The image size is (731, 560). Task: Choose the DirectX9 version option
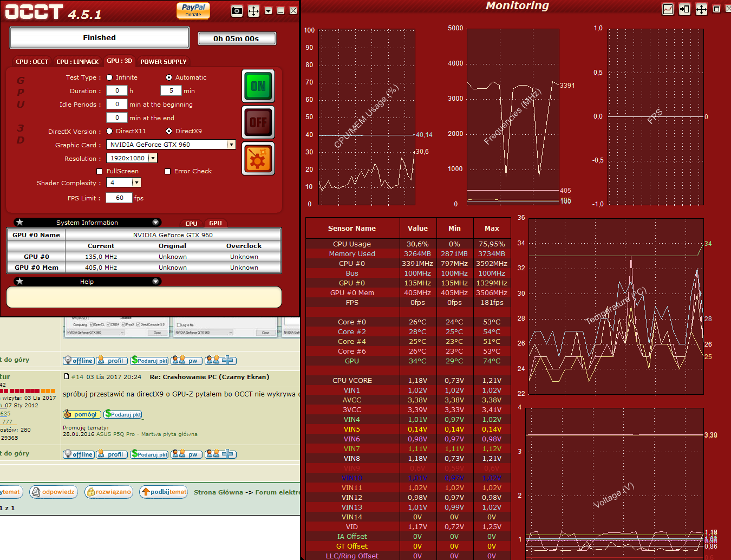[x=169, y=131]
